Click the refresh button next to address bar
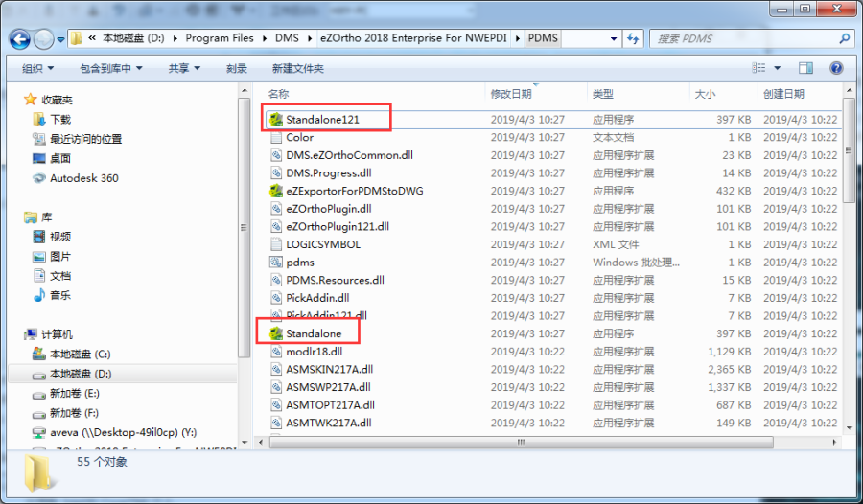The height and width of the screenshot is (504, 863). pos(633,38)
